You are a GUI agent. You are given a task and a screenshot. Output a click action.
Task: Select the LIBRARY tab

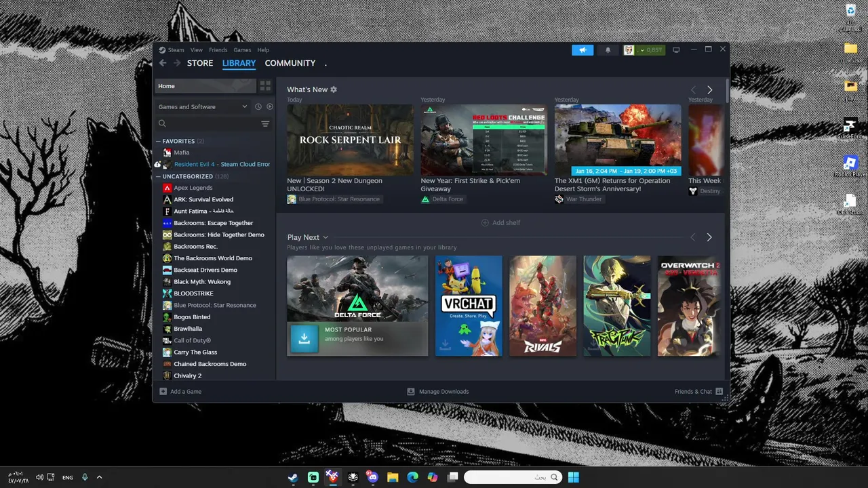click(x=239, y=63)
